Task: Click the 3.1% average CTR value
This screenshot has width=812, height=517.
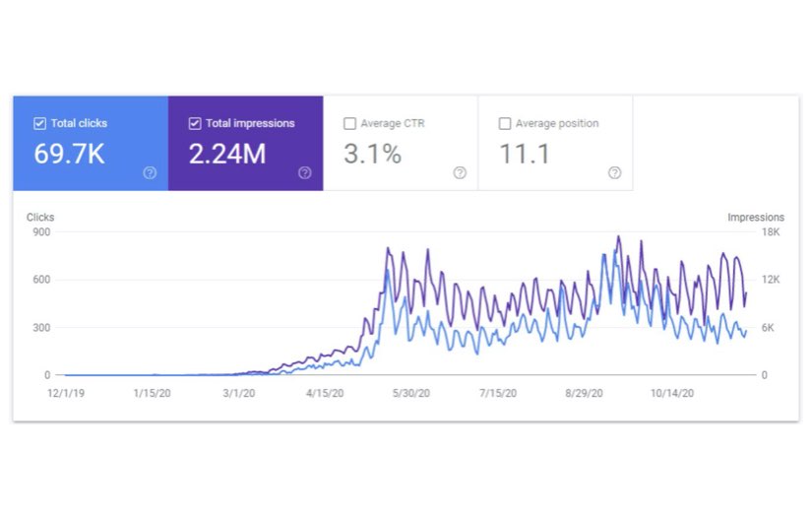Action: point(373,154)
